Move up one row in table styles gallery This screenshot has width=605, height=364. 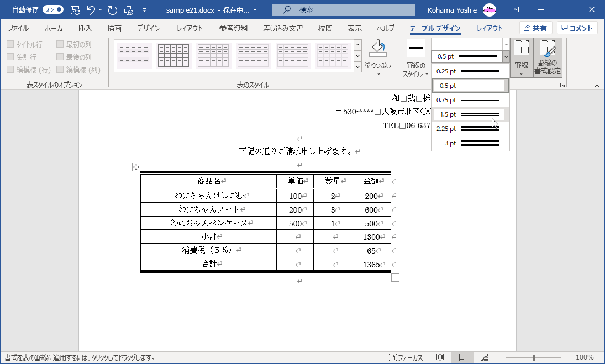(x=357, y=44)
